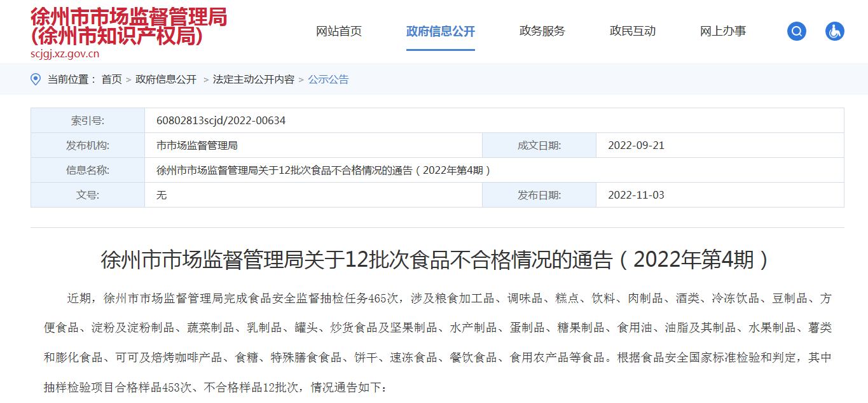
Task: Click the large article headline
Action: 437,260
